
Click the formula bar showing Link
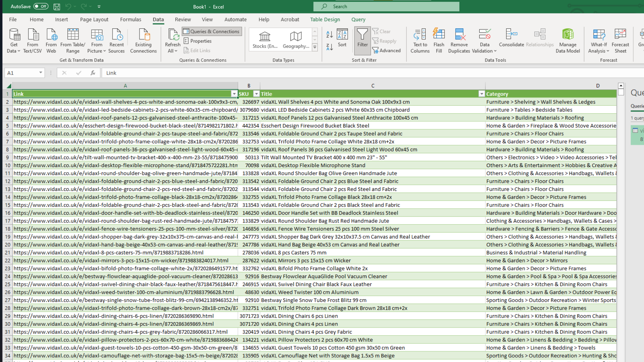373,73
